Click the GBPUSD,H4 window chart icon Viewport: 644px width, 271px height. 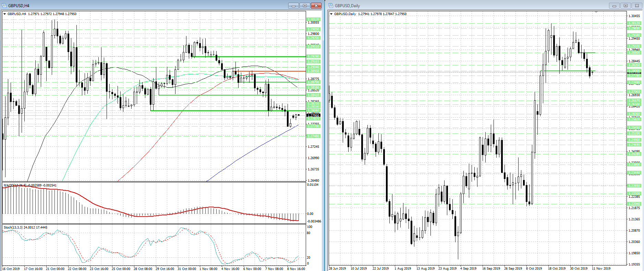pyautogui.click(x=4, y=5)
